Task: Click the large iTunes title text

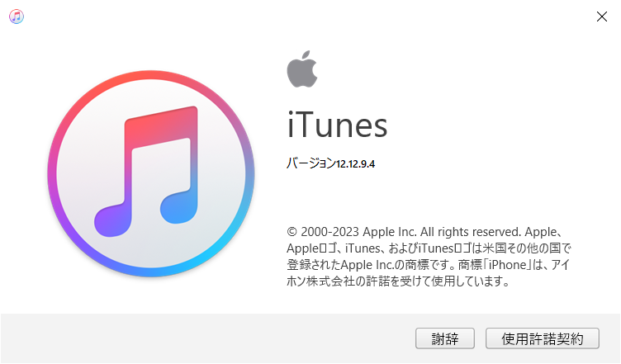Action: pos(337,125)
